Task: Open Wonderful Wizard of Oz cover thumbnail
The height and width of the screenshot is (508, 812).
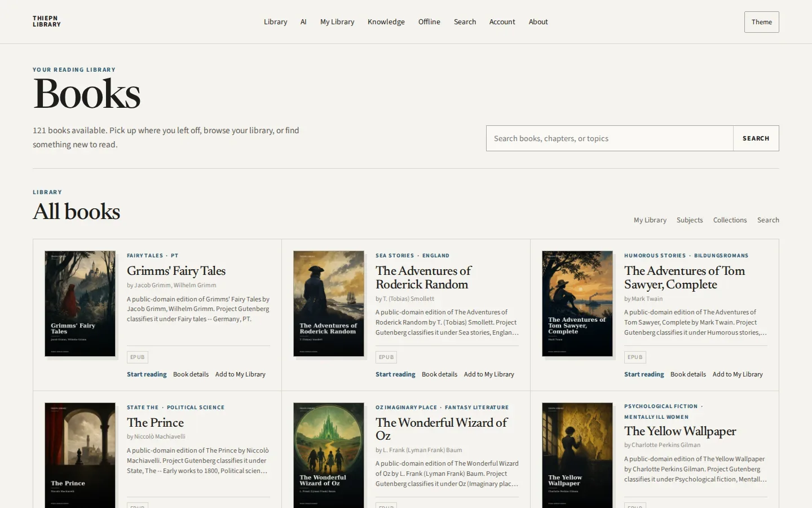Action: click(329, 455)
